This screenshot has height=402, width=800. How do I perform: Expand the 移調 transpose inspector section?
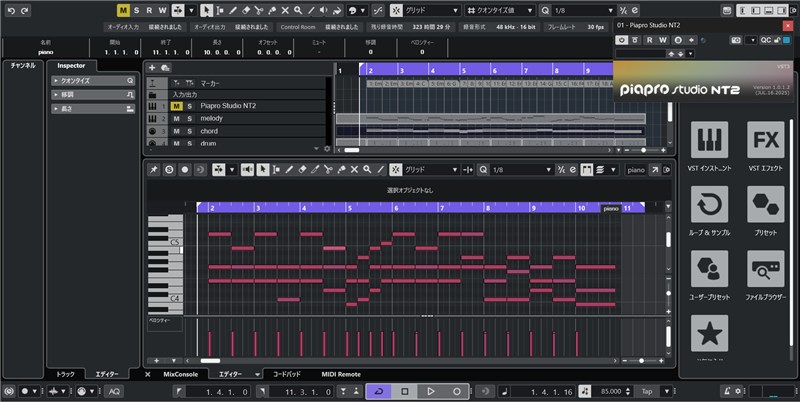93,95
